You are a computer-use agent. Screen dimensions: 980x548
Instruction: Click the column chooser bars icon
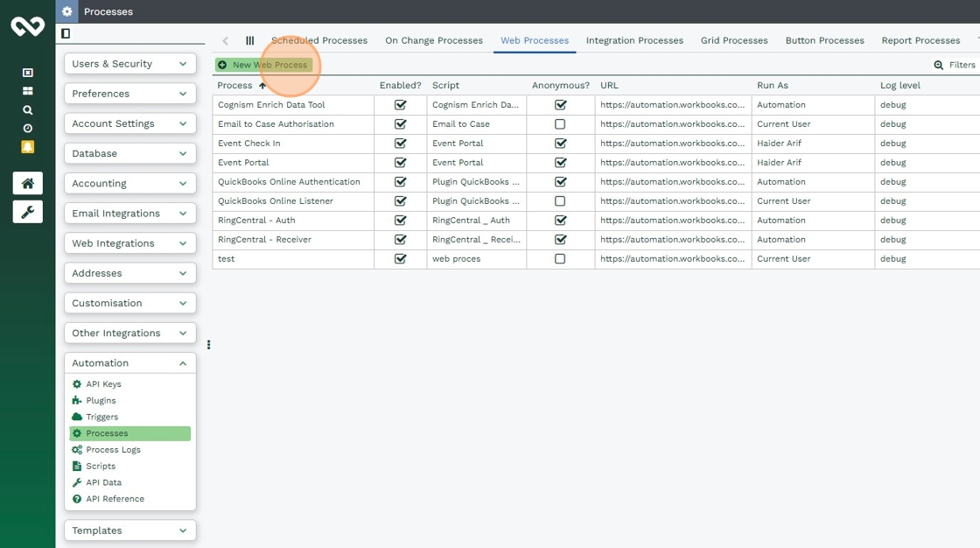point(249,40)
